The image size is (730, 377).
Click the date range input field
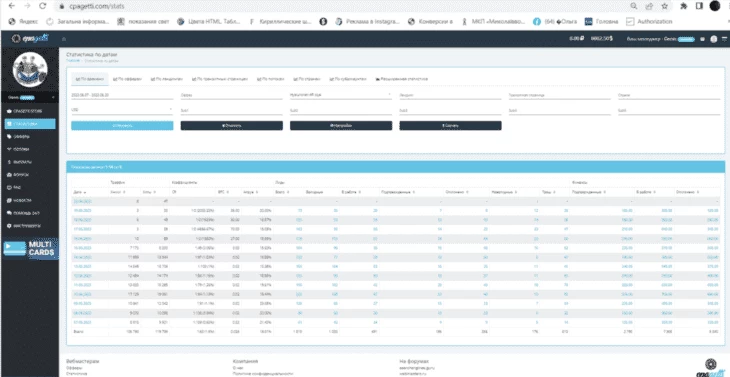coord(122,94)
